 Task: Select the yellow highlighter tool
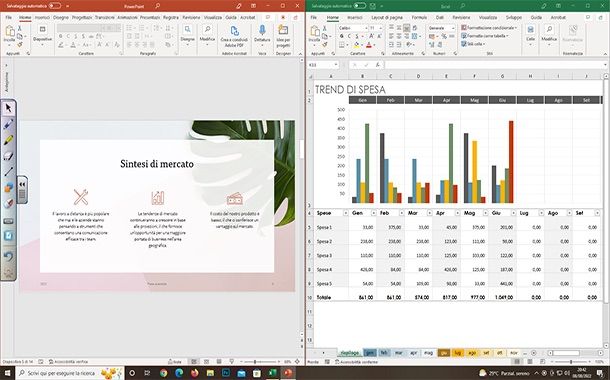click(x=9, y=140)
